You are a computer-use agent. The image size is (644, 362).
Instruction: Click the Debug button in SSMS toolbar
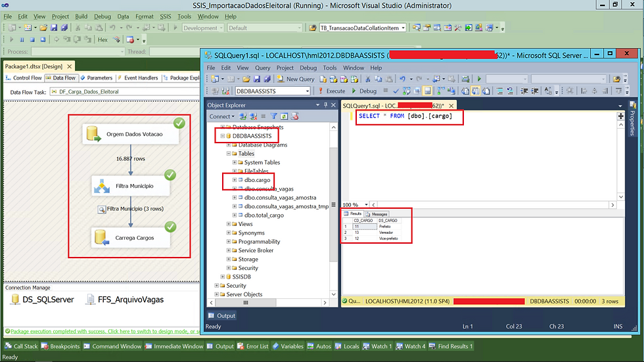[364, 91]
